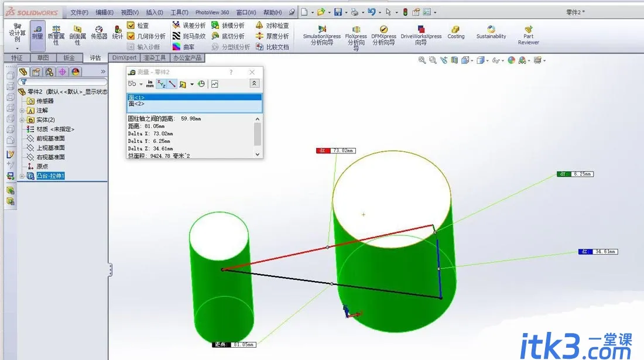The image size is (644, 360).
Task: Open the New document dropdown arrow
Action: (x=312, y=12)
